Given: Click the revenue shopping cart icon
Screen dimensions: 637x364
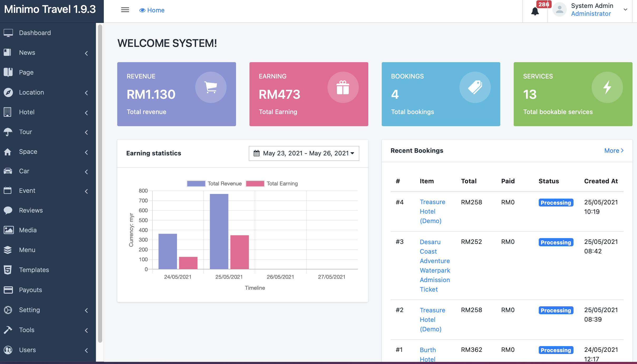Looking at the screenshot, I should (210, 87).
